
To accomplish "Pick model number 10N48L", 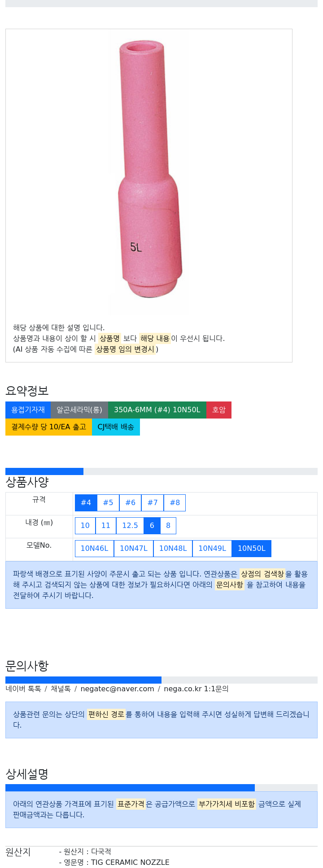I will 173,549.
